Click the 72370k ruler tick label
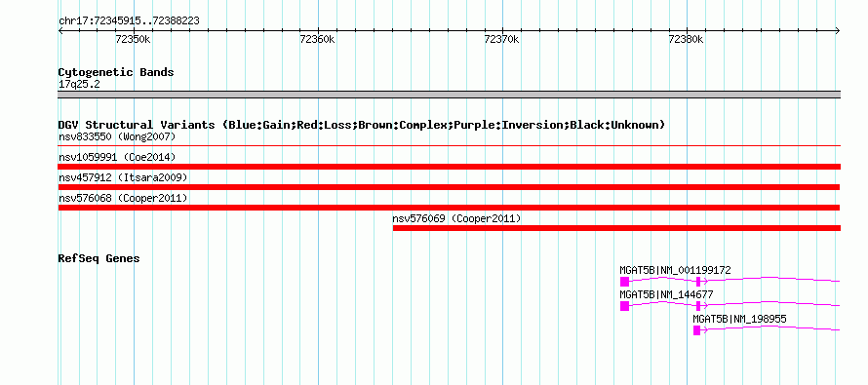This screenshot has width=868, height=385. coord(501,39)
